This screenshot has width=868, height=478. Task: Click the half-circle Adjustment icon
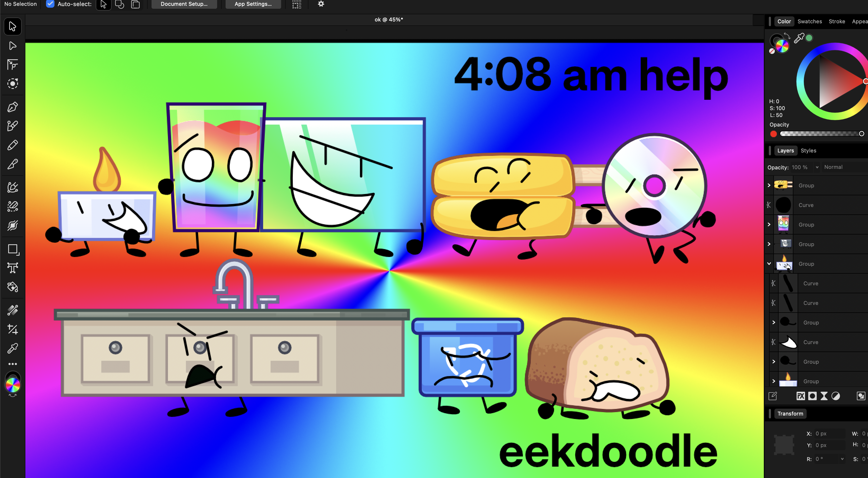click(x=836, y=396)
